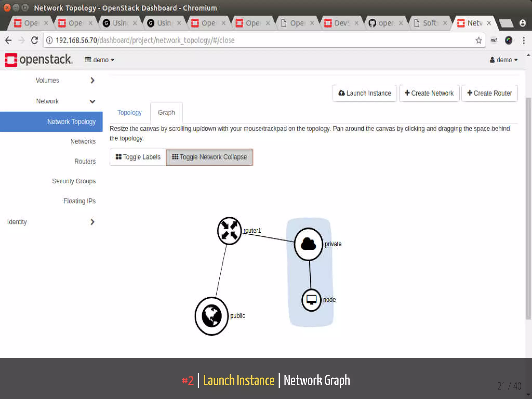
Task: Click the address bar URL field
Action: click(260, 40)
